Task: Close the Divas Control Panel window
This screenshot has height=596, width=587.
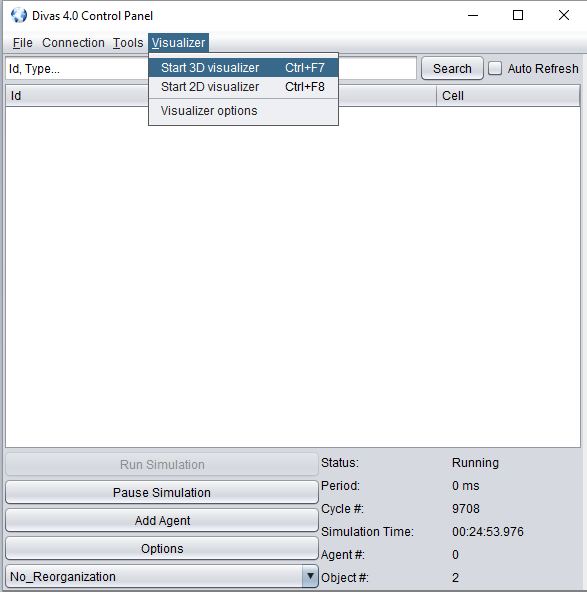Action: [564, 16]
